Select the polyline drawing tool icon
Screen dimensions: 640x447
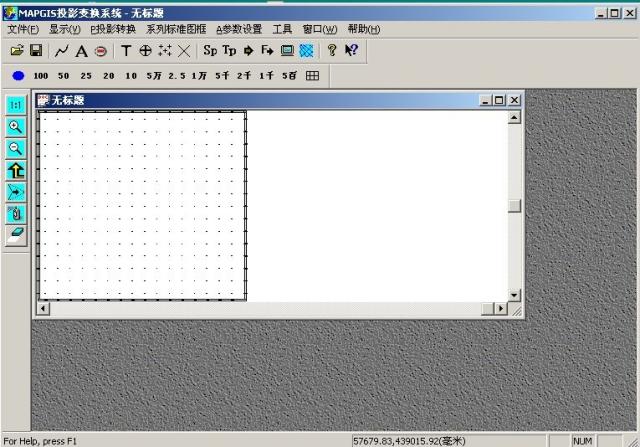pyautogui.click(x=62, y=50)
